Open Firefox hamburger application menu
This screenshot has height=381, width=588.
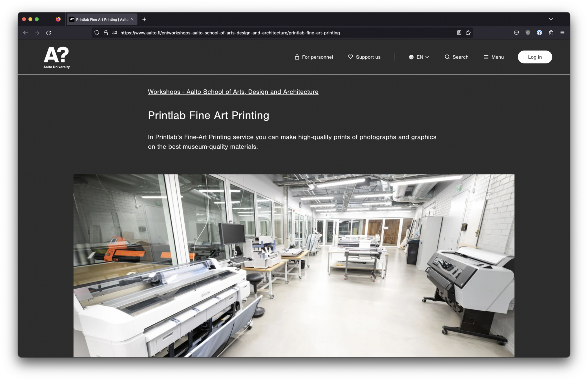click(x=562, y=33)
